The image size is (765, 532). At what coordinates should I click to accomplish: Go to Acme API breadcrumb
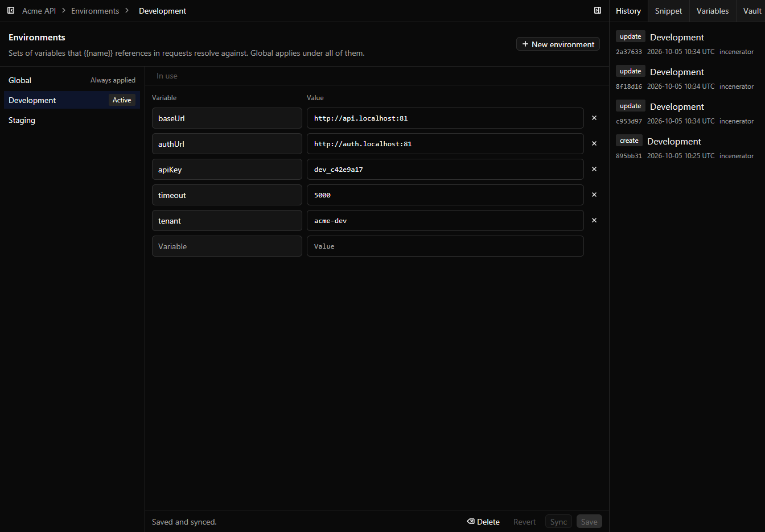(39, 11)
